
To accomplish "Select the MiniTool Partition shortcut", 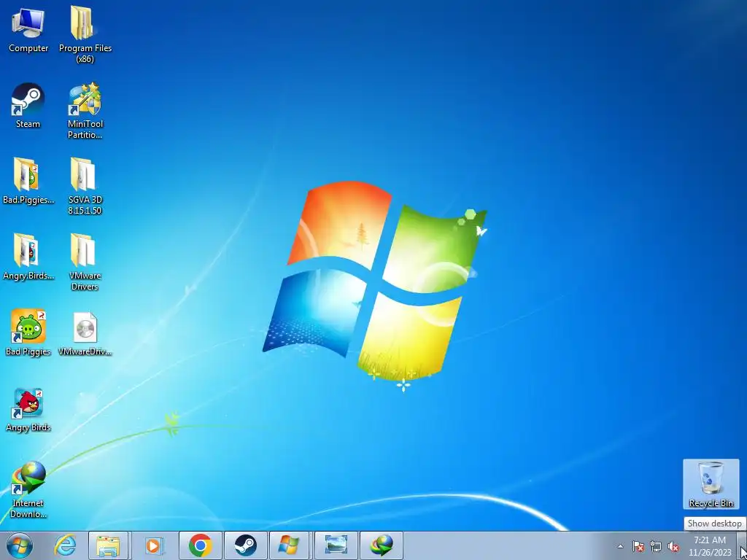I will pos(85,111).
